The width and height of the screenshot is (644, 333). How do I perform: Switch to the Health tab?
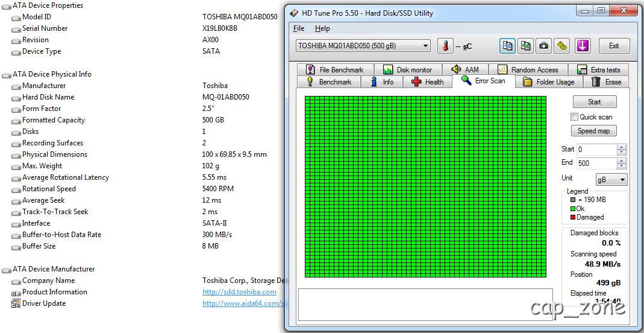[428, 82]
